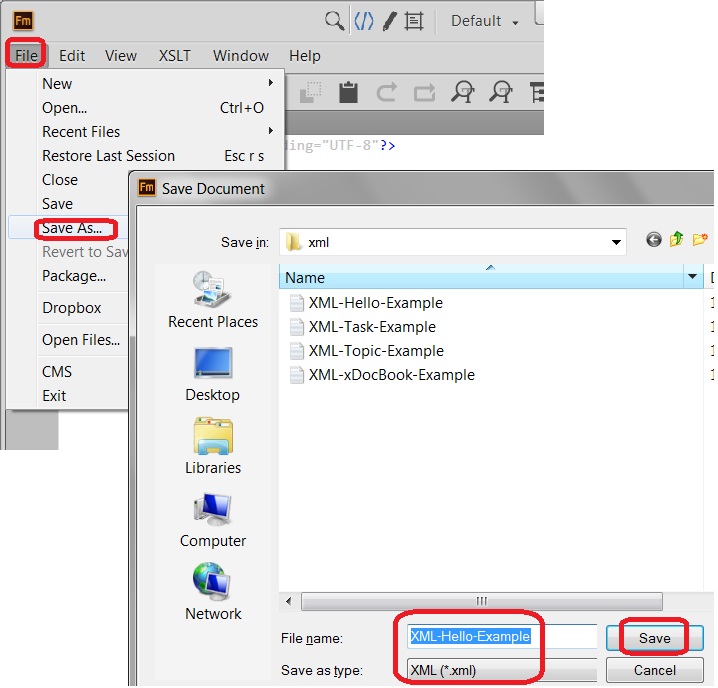
Task: Go to Network in dialog sidebar
Action: (x=213, y=592)
